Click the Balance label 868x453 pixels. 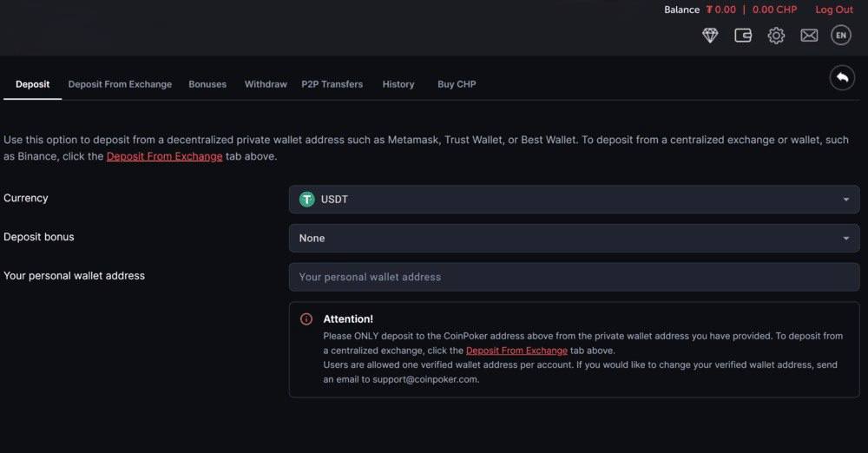681,10
